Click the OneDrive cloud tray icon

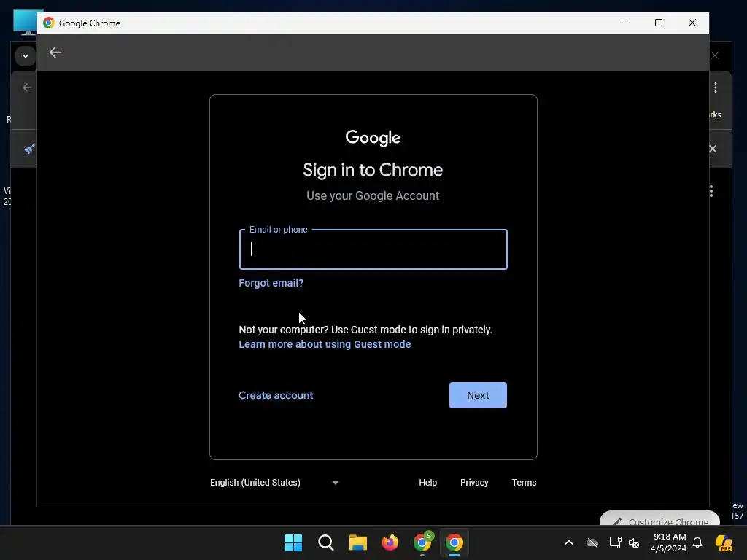pos(592,542)
